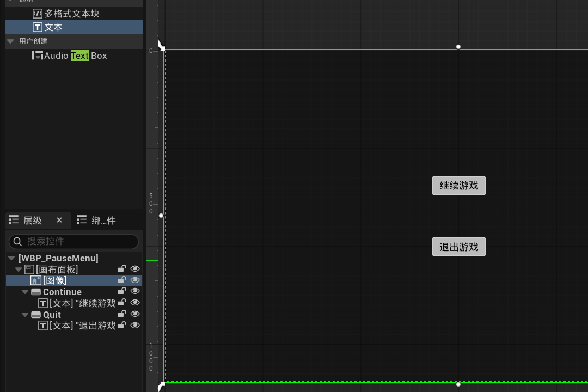Screen dimensions: 588x392
Task: Hide the [画布面板] widget via eye icon
Action: tap(135, 268)
